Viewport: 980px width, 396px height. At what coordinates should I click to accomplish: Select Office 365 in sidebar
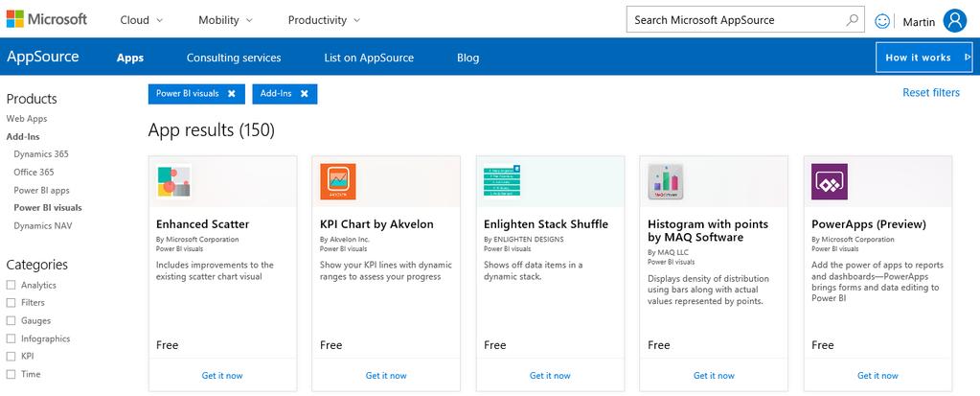(34, 172)
